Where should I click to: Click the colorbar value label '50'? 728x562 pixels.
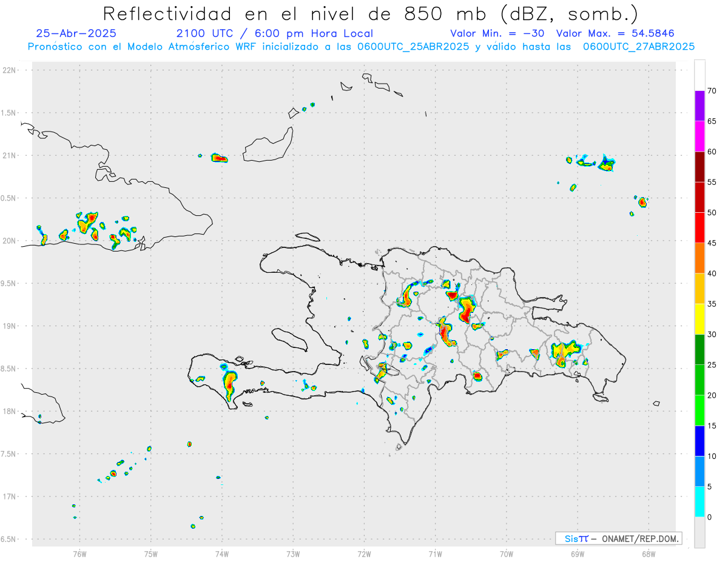tap(712, 213)
